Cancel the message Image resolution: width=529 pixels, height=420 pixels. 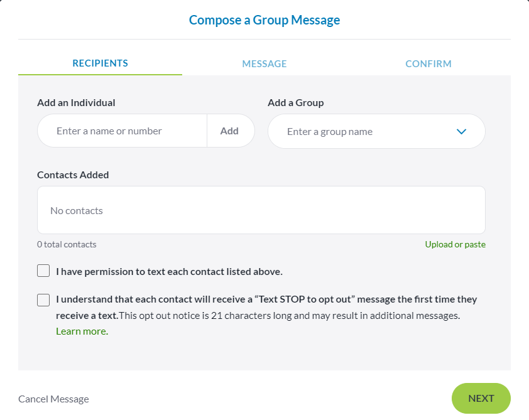click(53, 399)
